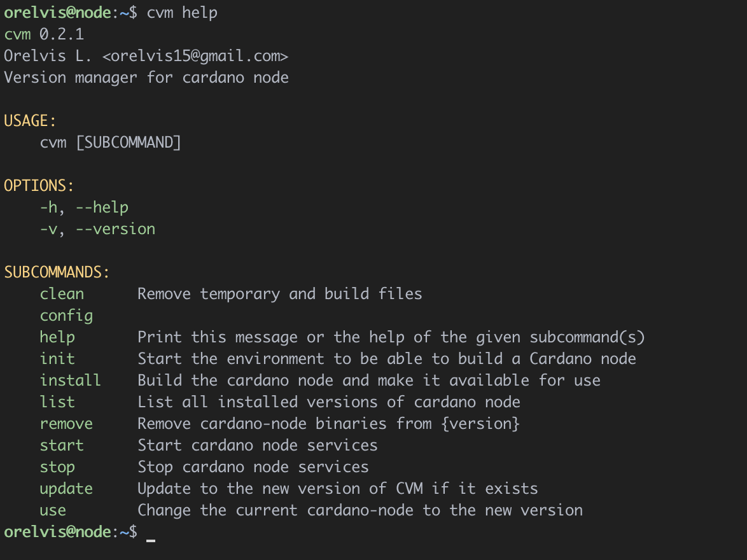Click the 'remove' subcommand name

click(66, 424)
